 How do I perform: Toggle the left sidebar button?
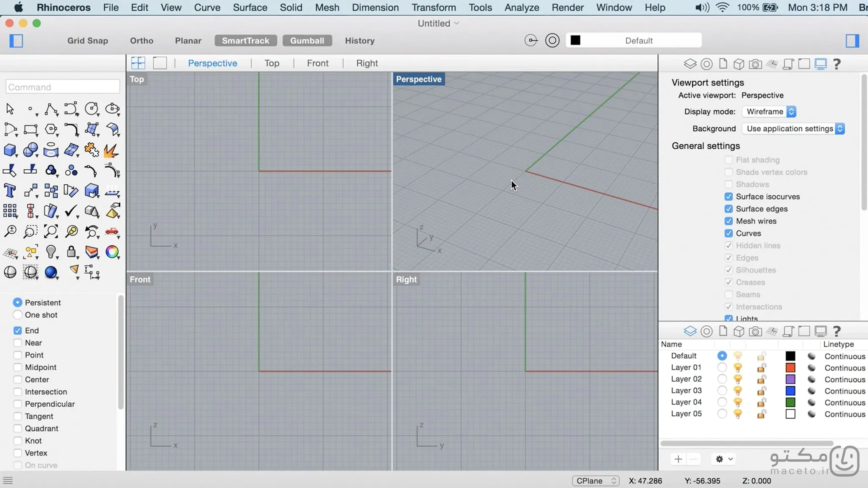16,41
